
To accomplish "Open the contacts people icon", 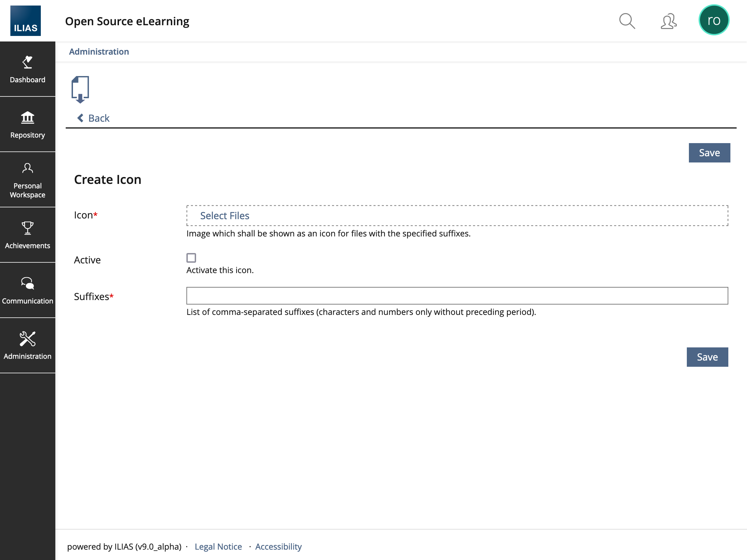I will pos(668,21).
